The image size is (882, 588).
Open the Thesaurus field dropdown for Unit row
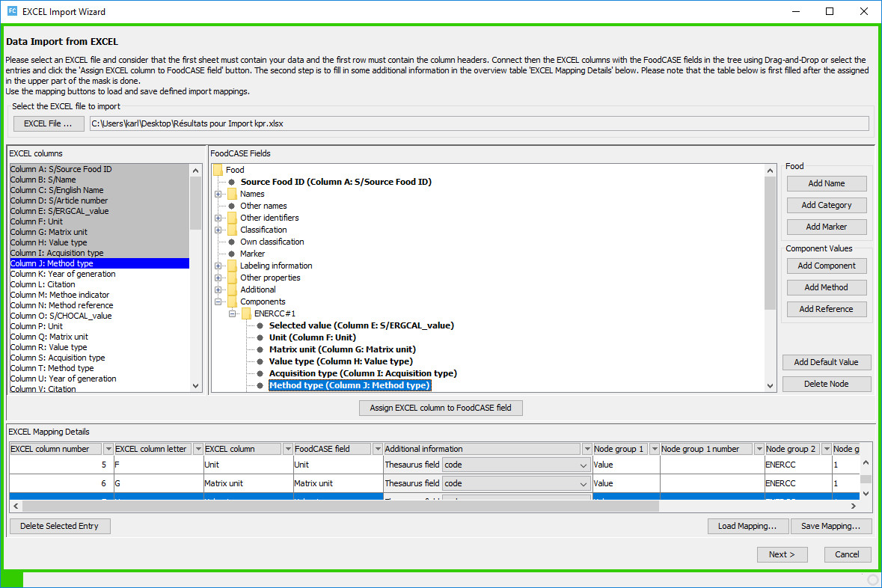click(x=584, y=465)
